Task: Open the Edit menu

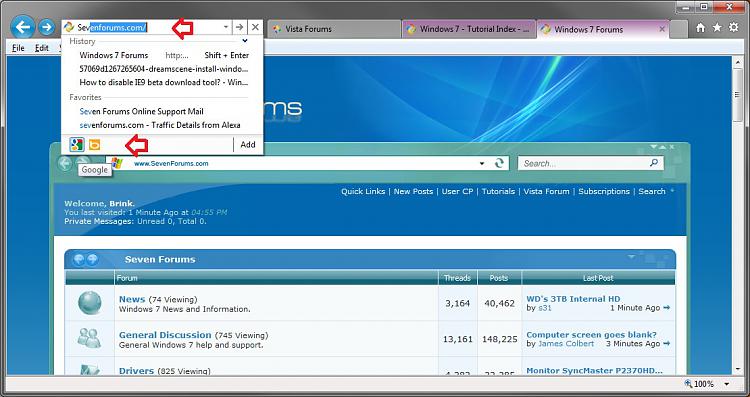Action: tap(42, 48)
